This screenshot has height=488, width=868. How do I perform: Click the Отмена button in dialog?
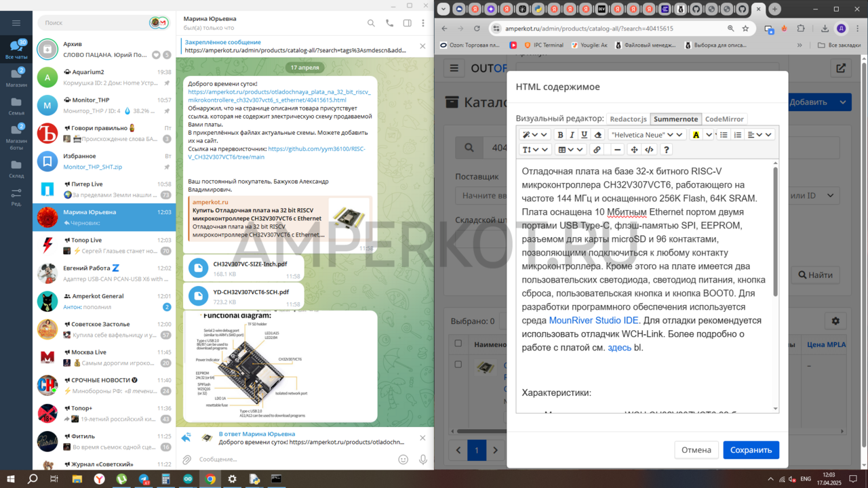696,450
